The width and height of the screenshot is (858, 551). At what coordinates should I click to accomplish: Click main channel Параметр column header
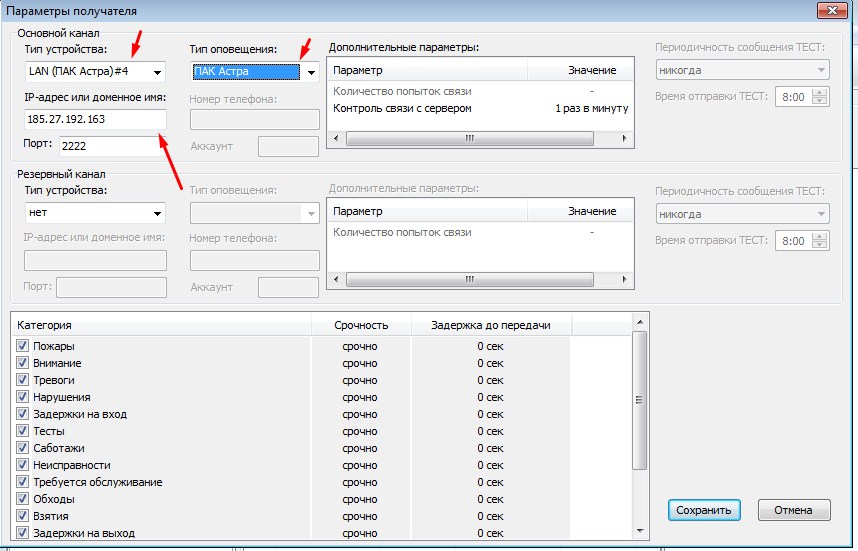pos(428,70)
